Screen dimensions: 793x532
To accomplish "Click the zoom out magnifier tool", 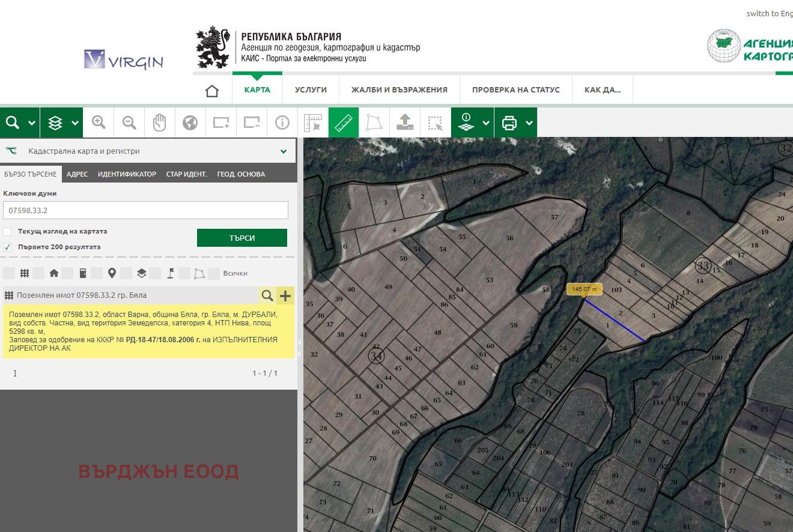I will [x=129, y=122].
